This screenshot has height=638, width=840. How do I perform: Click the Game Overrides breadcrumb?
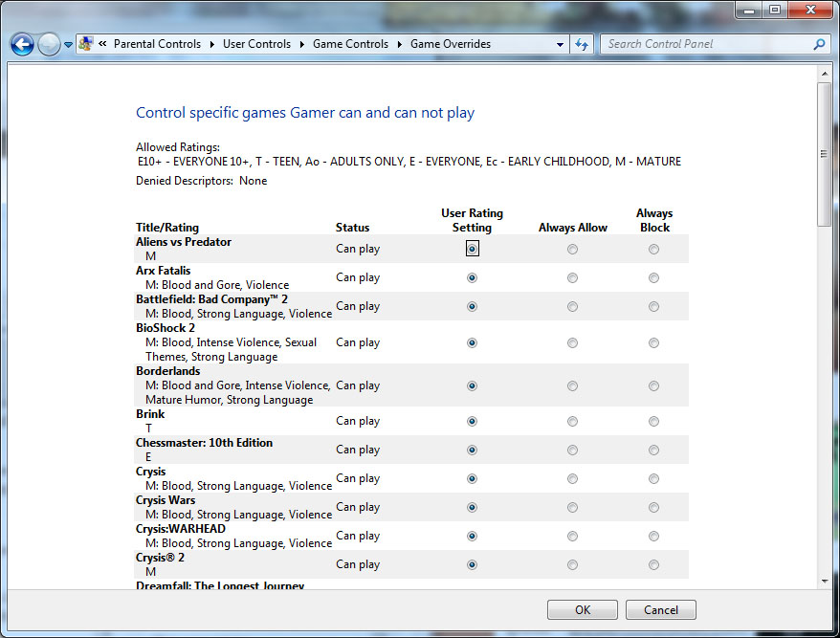point(450,44)
